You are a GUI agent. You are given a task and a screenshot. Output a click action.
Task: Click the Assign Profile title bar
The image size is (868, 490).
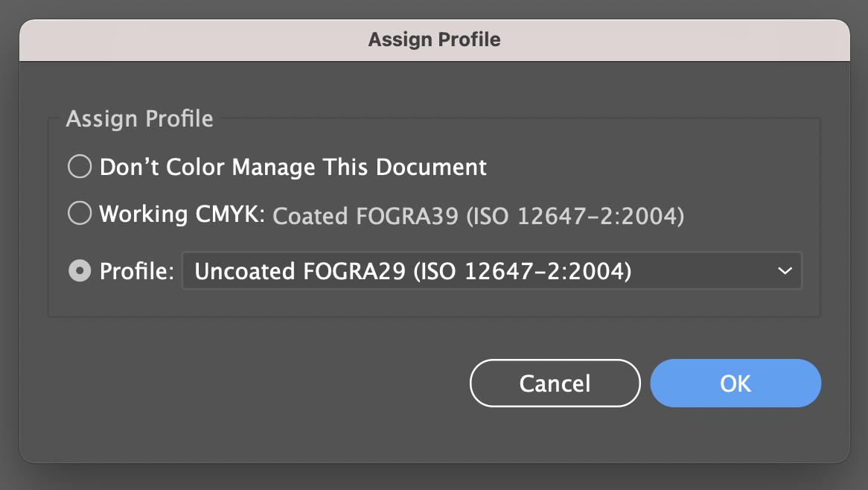coord(434,39)
